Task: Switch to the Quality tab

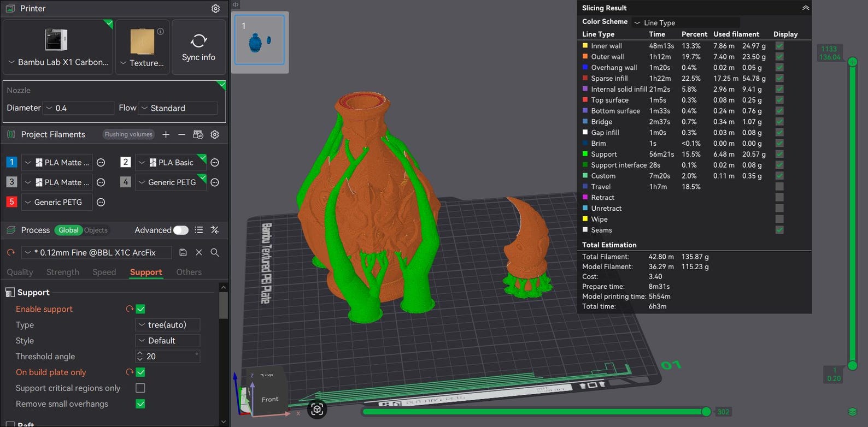Action: [x=20, y=272]
